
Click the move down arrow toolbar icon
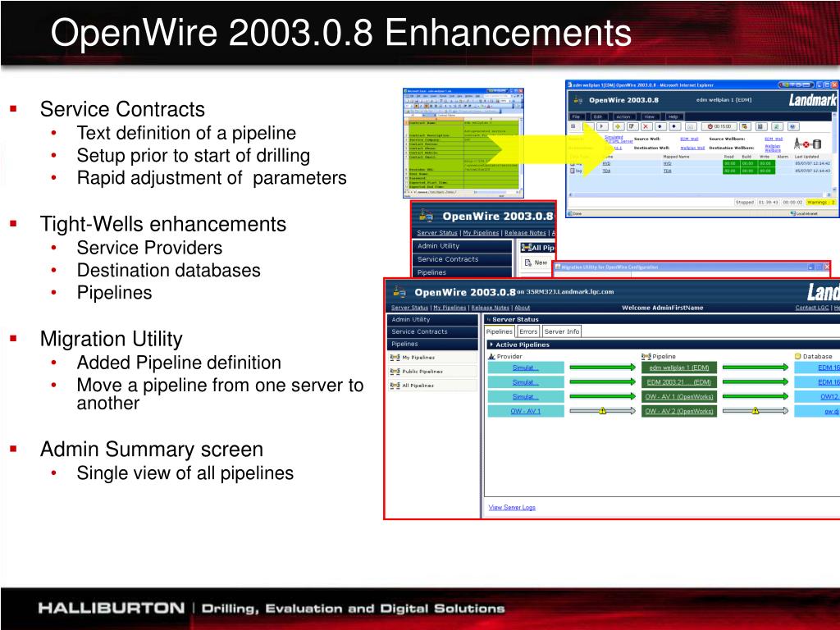(x=674, y=126)
